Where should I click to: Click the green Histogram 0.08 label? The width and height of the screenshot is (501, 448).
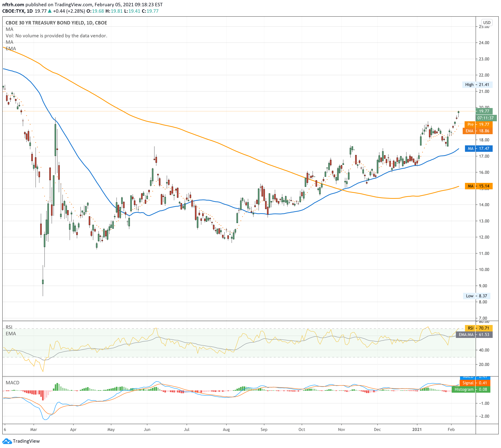pyautogui.click(x=471, y=389)
